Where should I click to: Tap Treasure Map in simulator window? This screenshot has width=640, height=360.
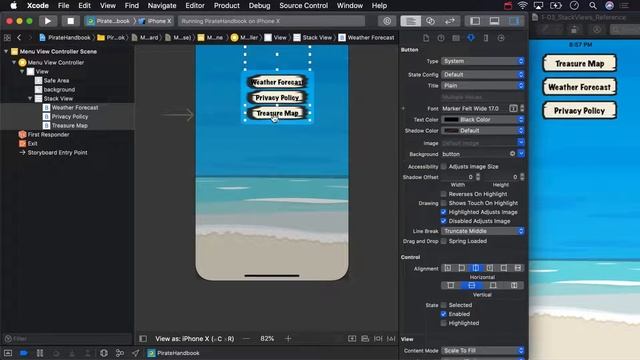coord(579,64)
